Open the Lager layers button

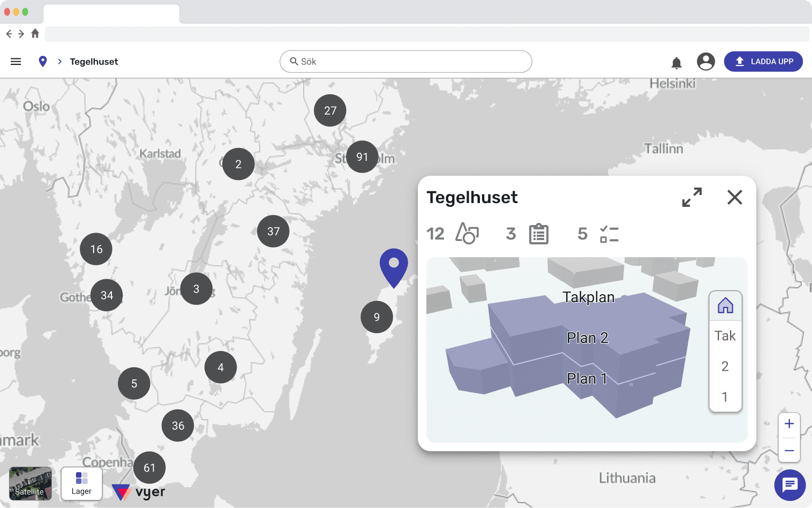(81, 483)
